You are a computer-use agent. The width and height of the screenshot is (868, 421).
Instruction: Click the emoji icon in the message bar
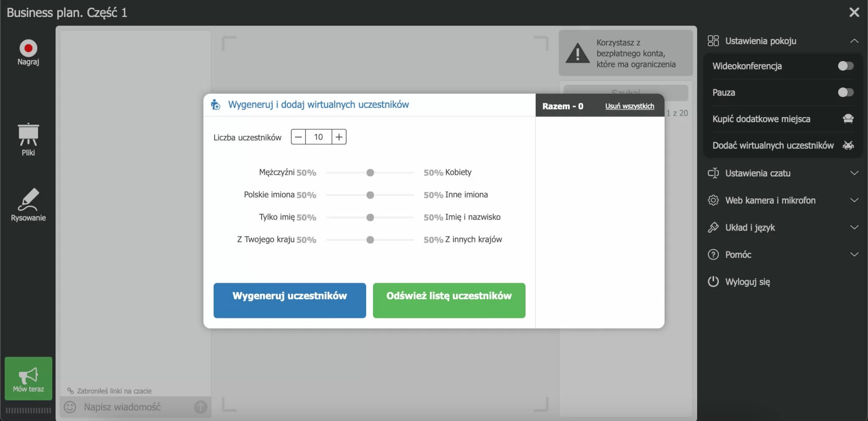pyautogui.click(x=69, y=407)
